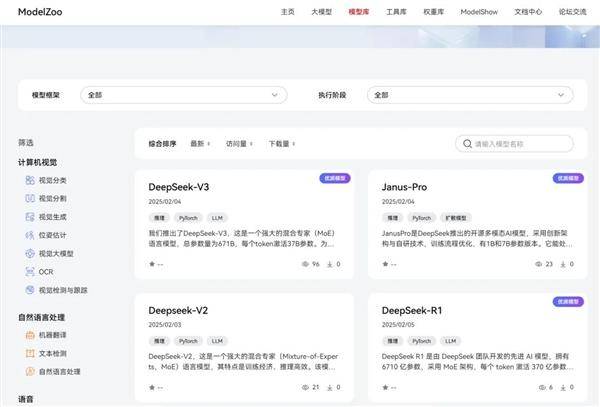Click the star icon on DeepSeek-V3 card
600x407 pixels.
click(x=151, y=265)
